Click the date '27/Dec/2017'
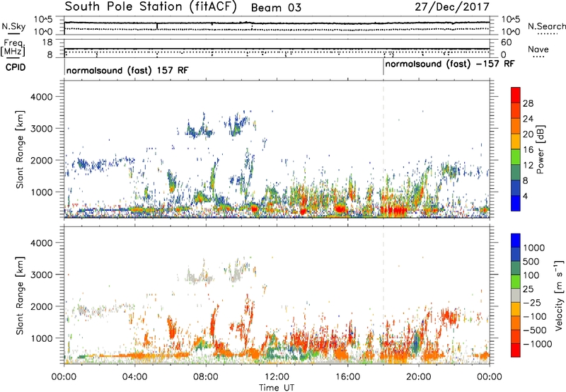 click(x=452, y=6)
